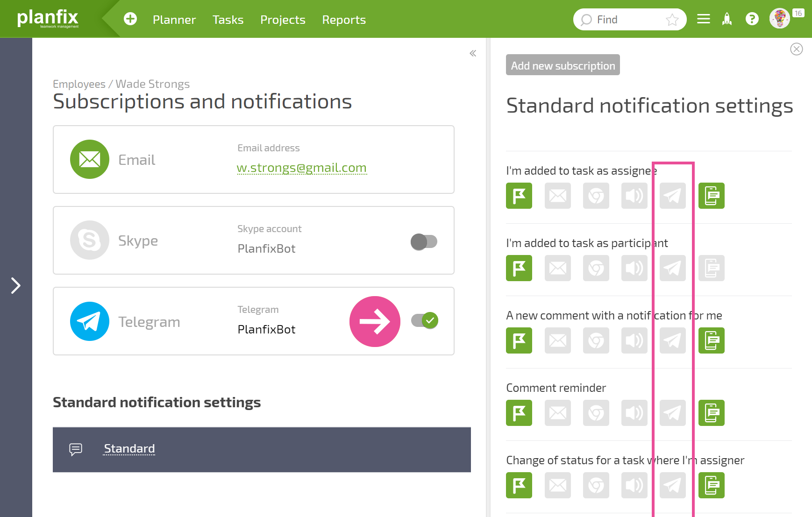
Task: Click the plus create icon in header
Action: 130,19
